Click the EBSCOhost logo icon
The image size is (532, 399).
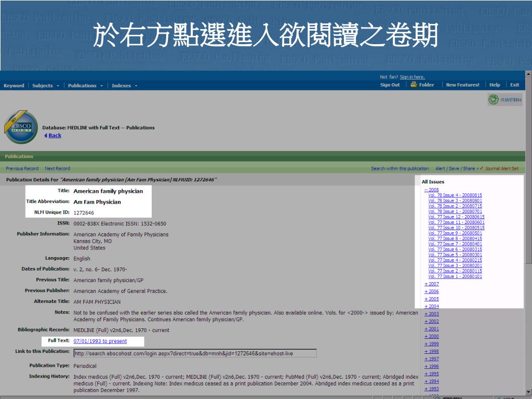point(21,127)
